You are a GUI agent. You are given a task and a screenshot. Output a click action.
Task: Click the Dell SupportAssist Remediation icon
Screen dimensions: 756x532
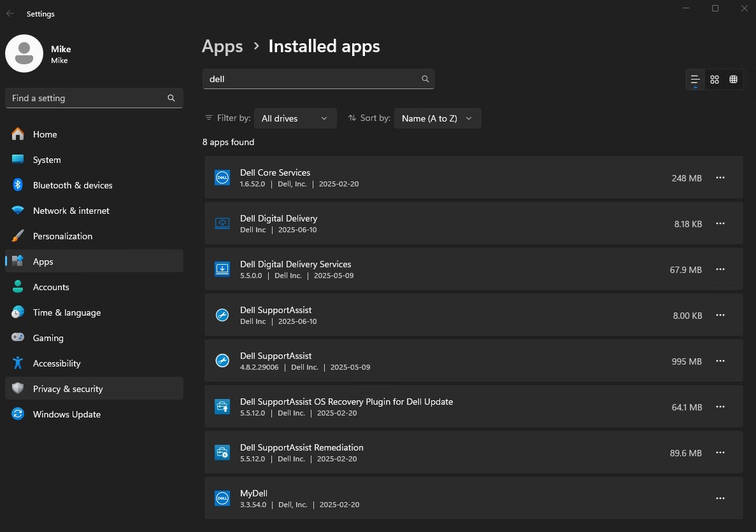pyautogui.click(x=222, y=452)
